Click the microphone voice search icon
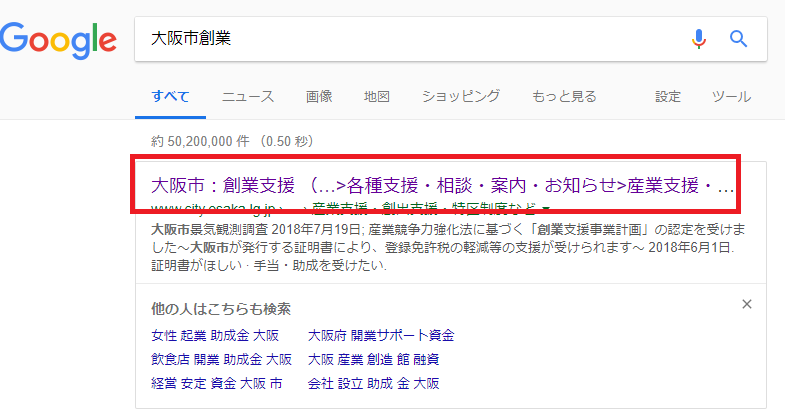The image size is (785, 418). click(x=699, y=39)
